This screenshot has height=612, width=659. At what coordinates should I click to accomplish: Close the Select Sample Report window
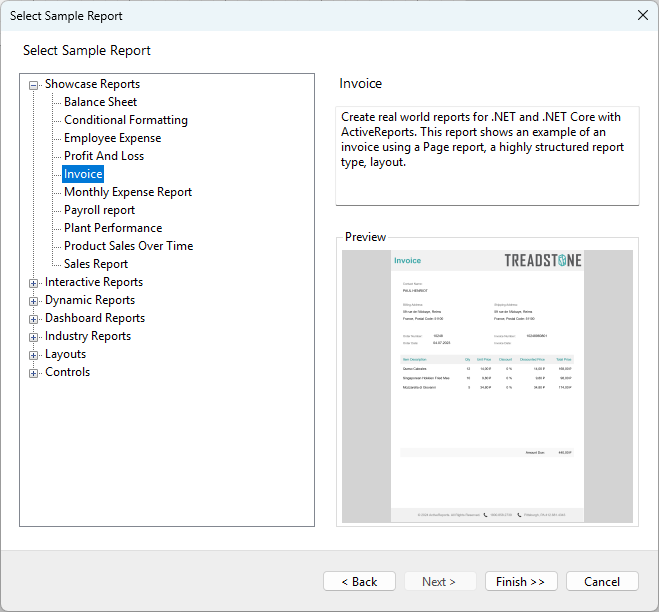(x=643, y=16)
